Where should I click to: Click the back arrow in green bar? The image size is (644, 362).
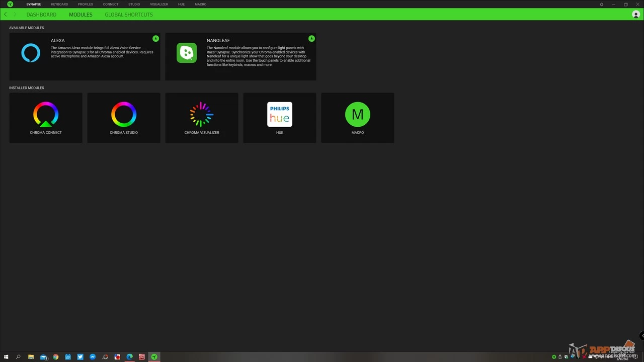click(6, 15)
